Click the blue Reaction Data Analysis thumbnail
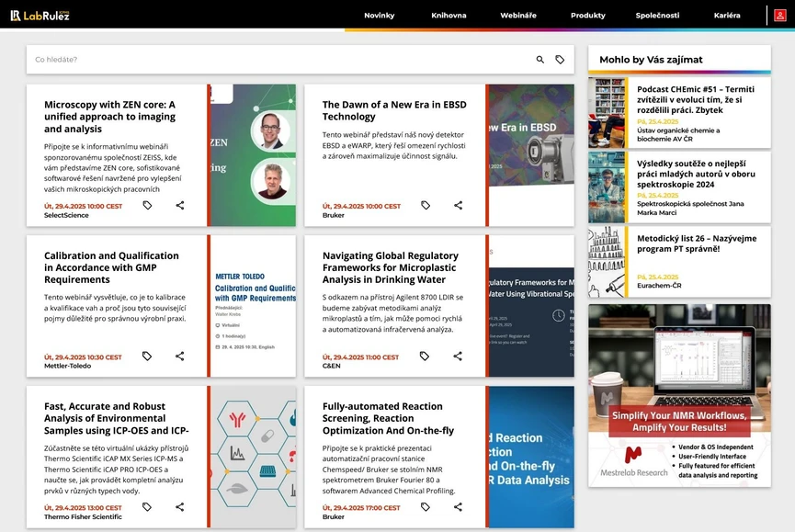This screenshot has height=532, width=795. click(532, 457)
